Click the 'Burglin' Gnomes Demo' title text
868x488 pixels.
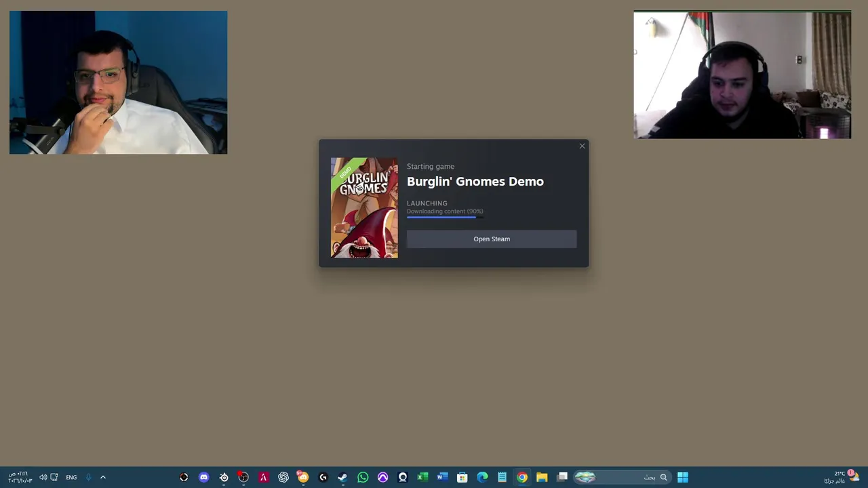click(x=475, y=181)
